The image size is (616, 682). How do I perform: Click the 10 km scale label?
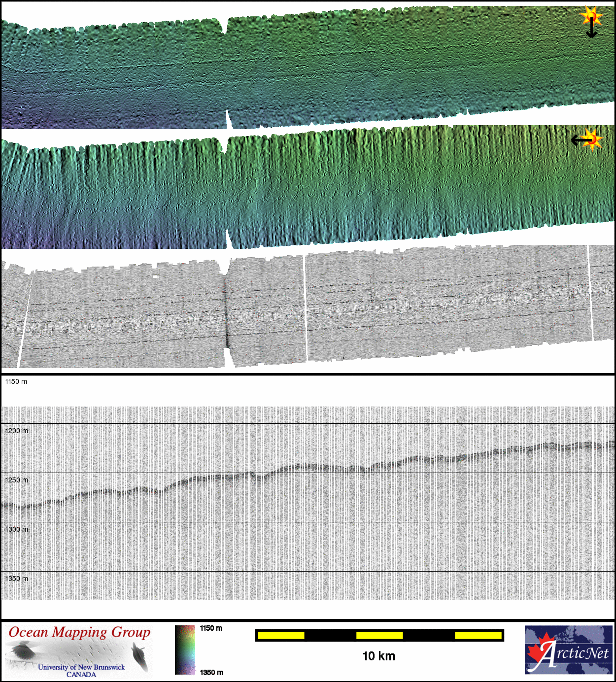point(378,656)
